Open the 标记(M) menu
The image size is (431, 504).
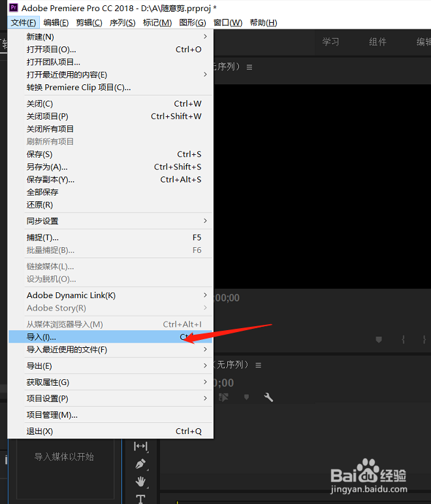157,23
